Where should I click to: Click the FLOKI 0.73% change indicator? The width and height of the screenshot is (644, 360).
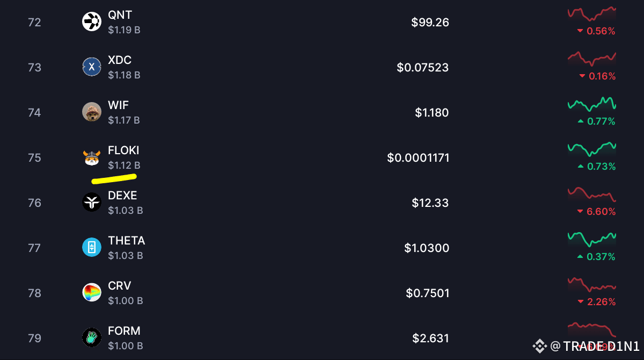[596, 167]
